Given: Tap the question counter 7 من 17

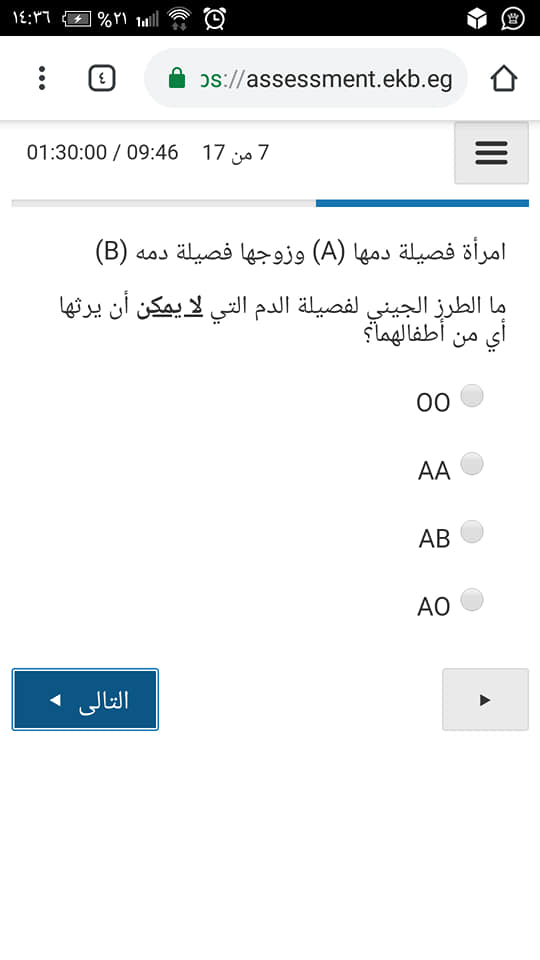Looking at the screenshot, I should pyautogui.click(x=236, y=152).
